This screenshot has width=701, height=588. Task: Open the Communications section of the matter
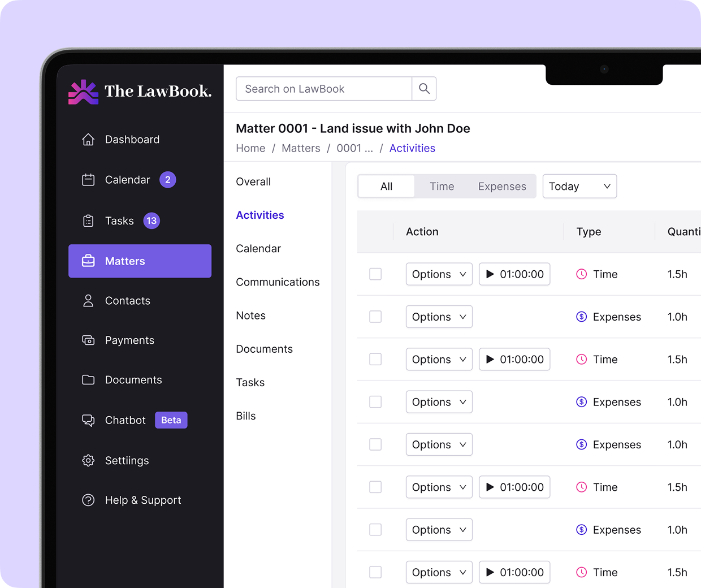pyautogui.click(x=278, y=282)
